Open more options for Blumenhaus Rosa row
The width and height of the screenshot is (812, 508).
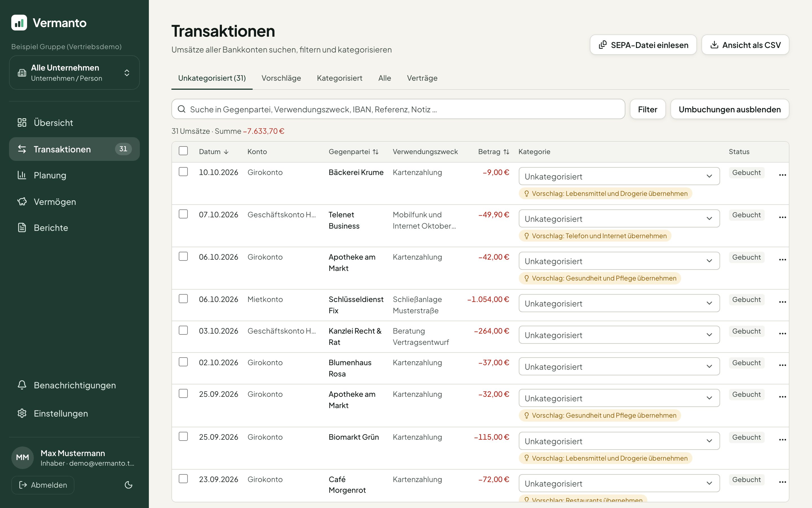(782, 365)
